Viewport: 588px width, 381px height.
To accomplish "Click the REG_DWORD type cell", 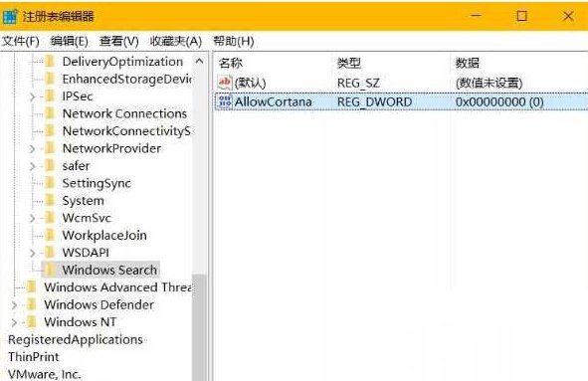I will pos(374,101).
